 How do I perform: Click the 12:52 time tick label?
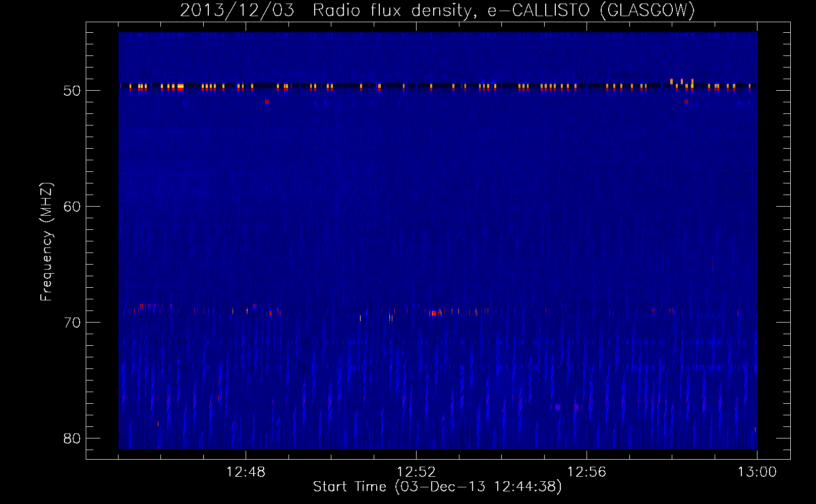point(416,472)
